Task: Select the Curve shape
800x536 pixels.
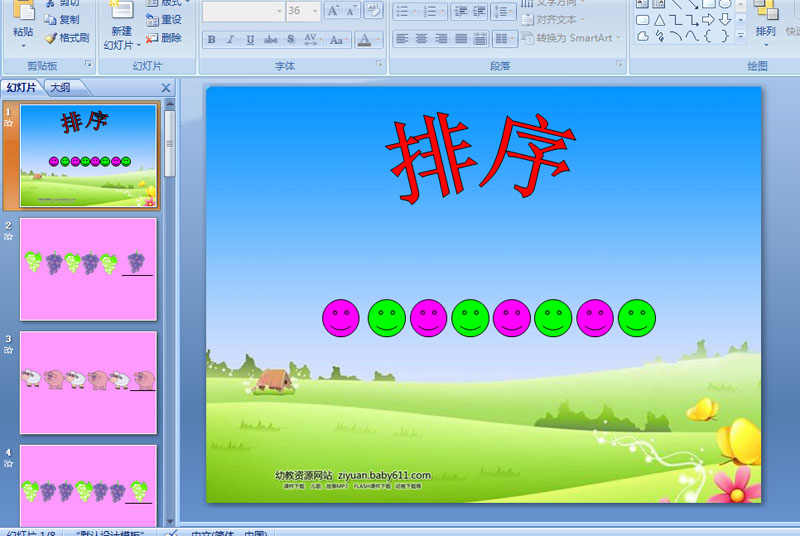Action: (x=692, y=36)
